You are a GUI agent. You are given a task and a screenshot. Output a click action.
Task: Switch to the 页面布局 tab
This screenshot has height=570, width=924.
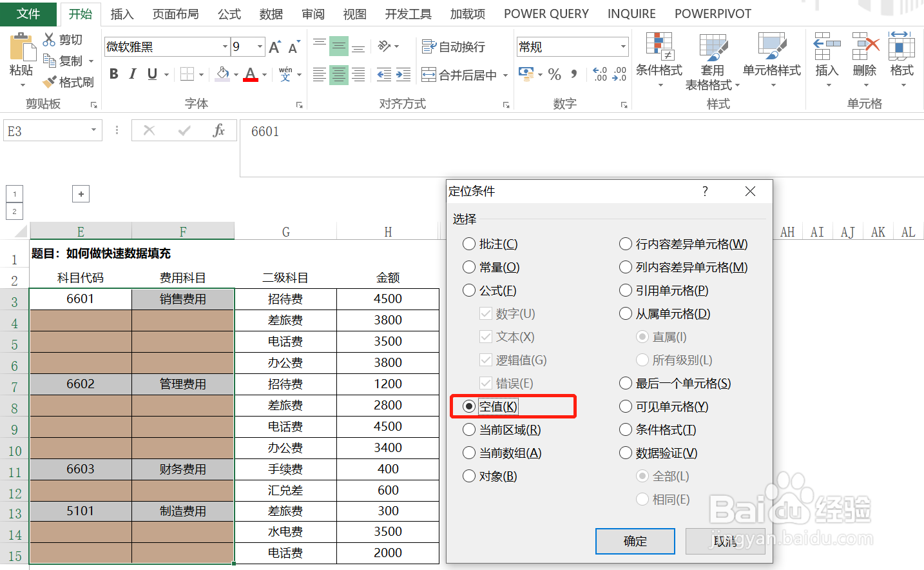[175, 14]
